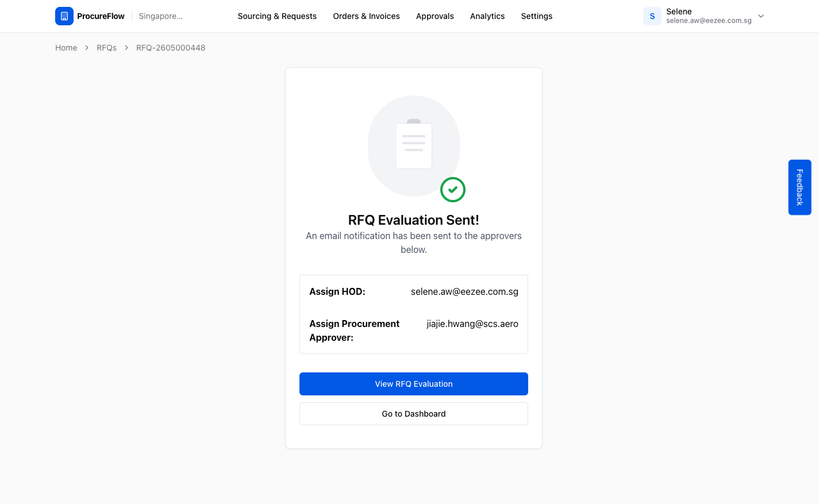This screenshot has height=504, width=819.
Task: Click the green checkmark success icon
Action: click(453, 190)
